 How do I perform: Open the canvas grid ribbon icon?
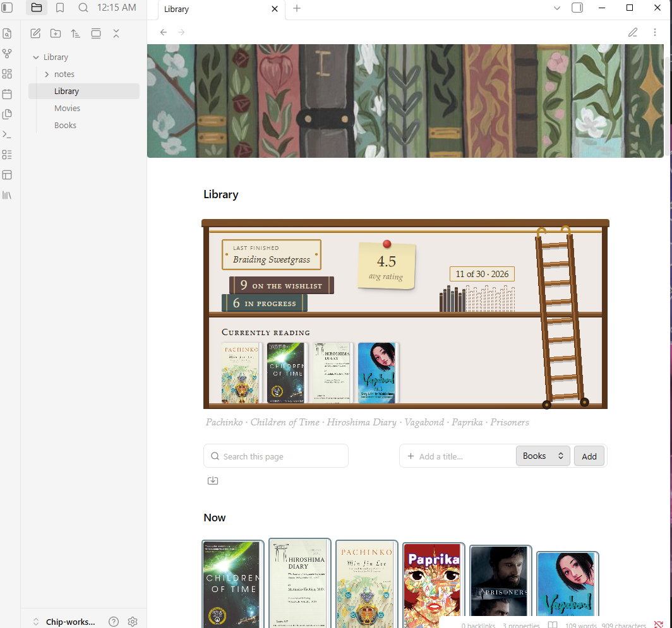[x=7, y=74]
